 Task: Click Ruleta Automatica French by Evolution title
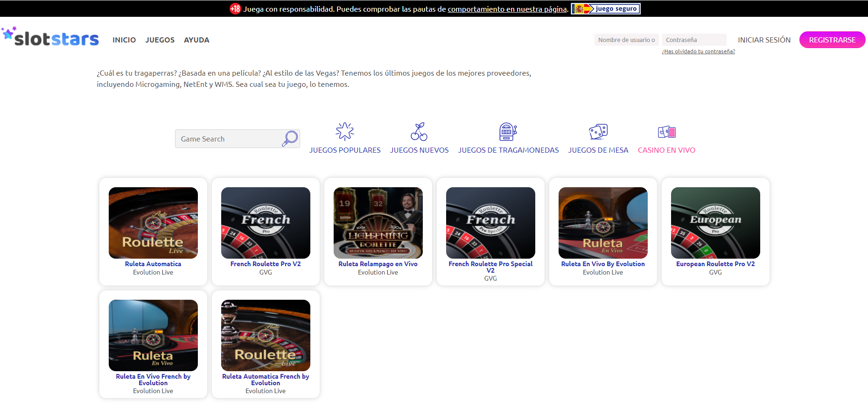(266, 380)
